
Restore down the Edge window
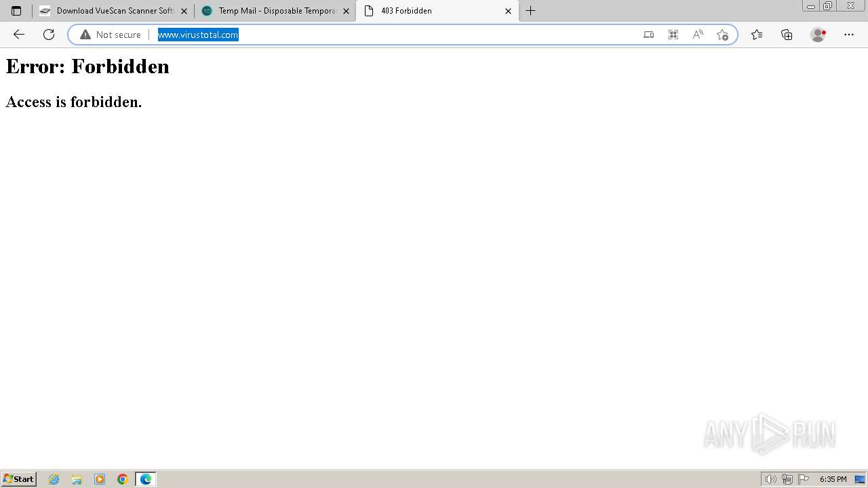point(828,6)
